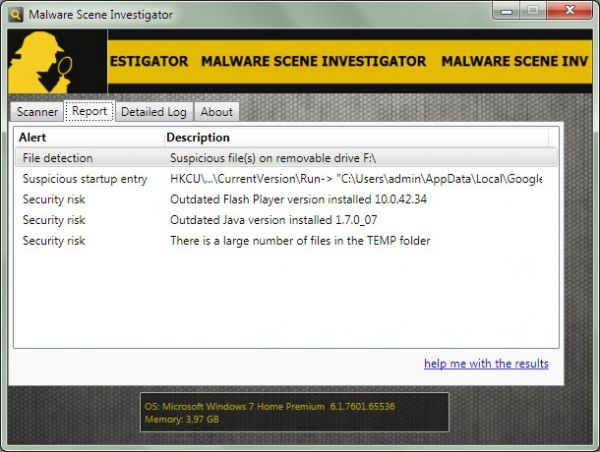
Task: Click the Alert column header
Action: tap(89, 137)
